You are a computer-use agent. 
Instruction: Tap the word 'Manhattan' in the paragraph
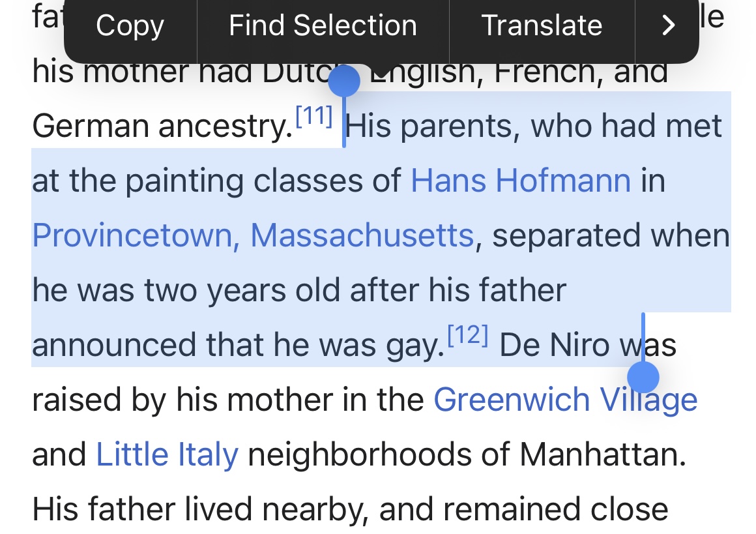603,455
